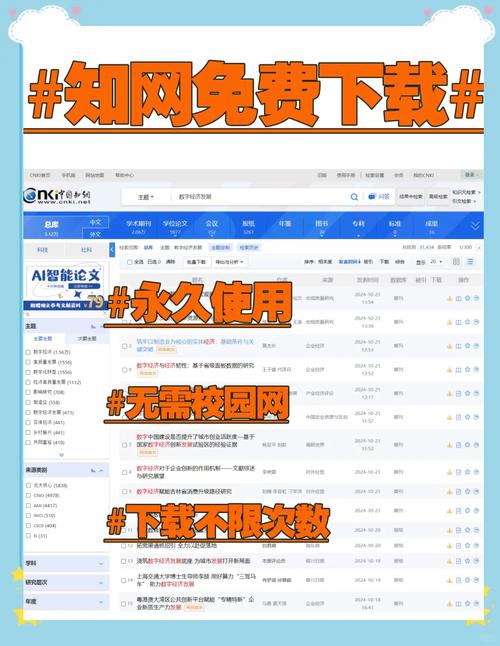Download 拓宽渠道抓招引 newspaper article
Viewport: 500px width, 646px height.
[449, 545]
